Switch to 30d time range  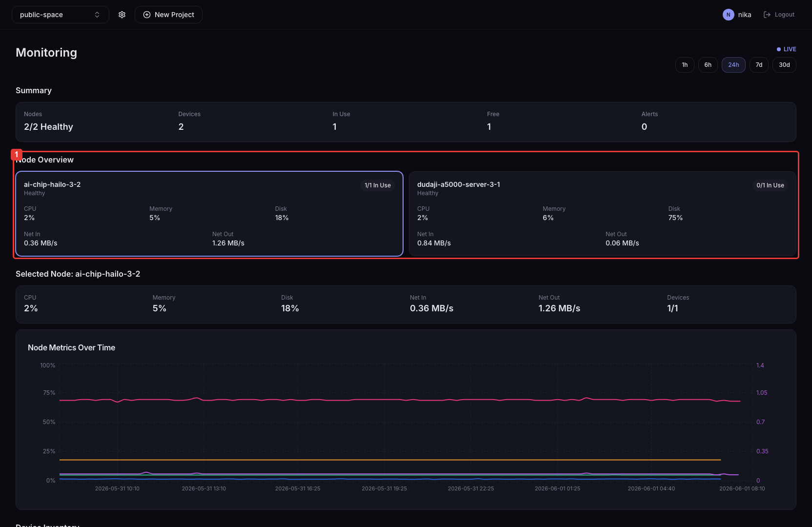tap(784, 65)
